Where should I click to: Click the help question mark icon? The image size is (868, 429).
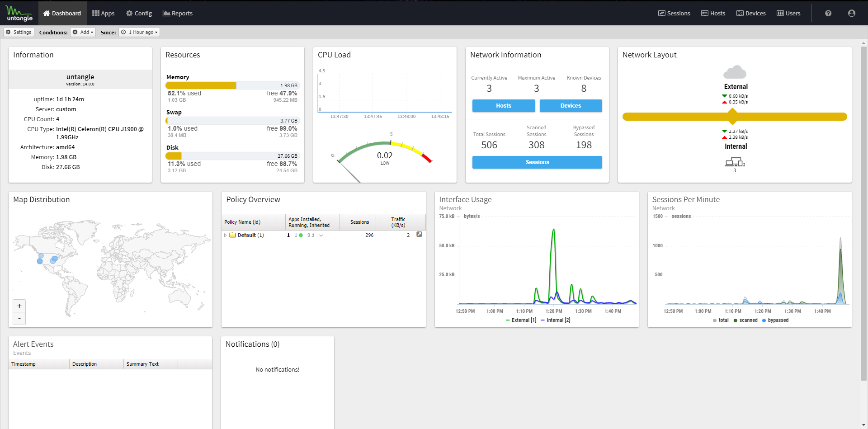pos(828,13)
